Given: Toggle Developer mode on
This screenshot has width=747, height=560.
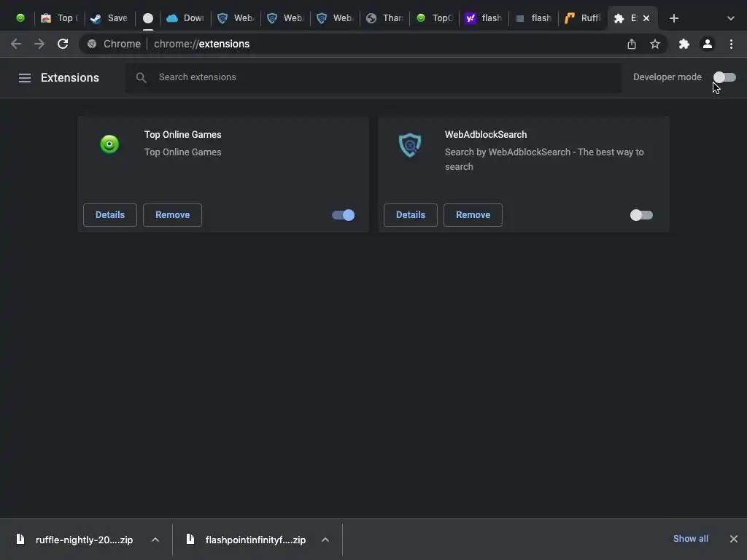Looking at the screenshot, I should 724,77.
